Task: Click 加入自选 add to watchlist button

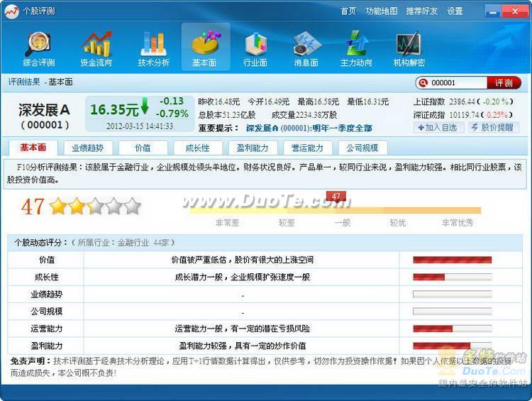Action: pos(438,128)
